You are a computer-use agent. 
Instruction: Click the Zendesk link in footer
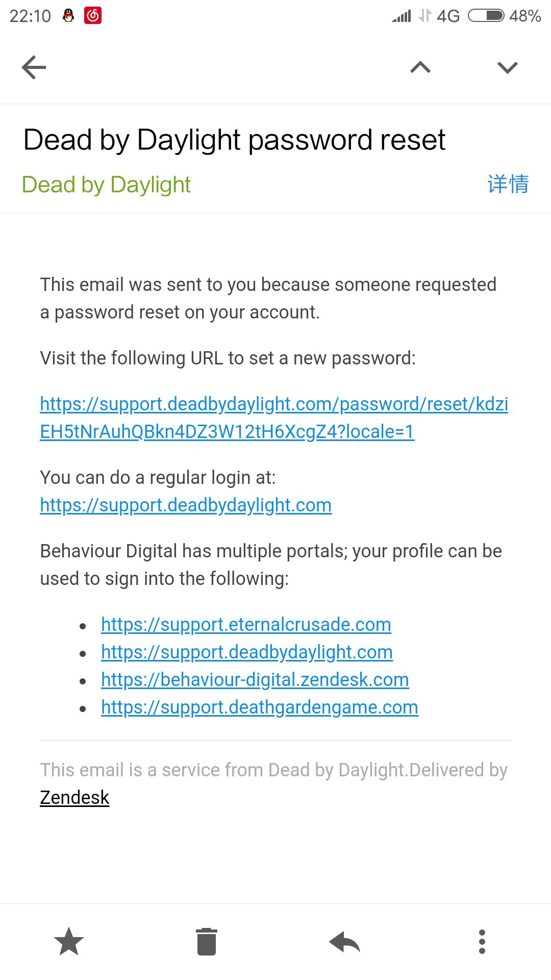(x=74, y=798)
